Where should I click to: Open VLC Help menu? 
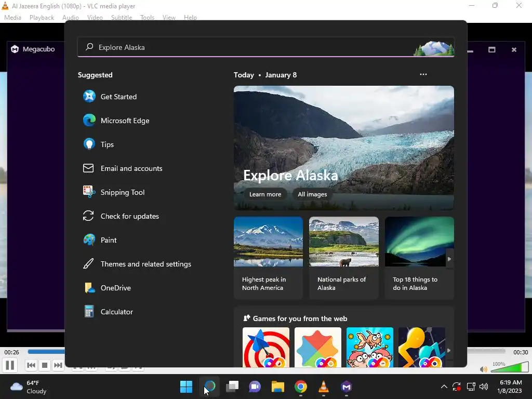(x=190, y=17)
